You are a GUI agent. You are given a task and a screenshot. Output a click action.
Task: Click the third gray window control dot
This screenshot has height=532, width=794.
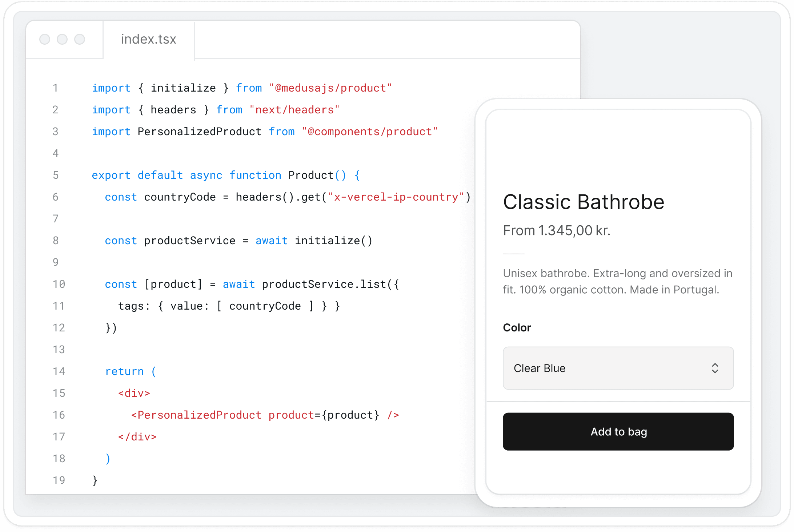pos(80,39)
